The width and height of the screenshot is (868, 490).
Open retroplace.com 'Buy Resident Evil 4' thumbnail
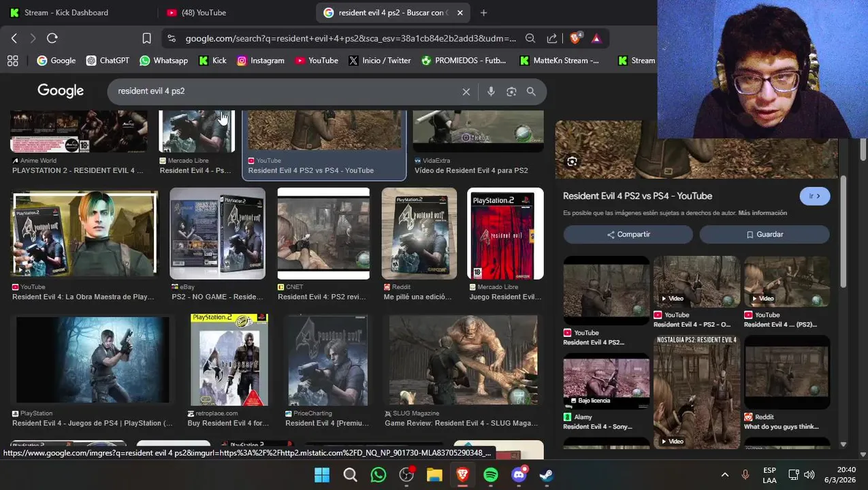click(229, 360)
